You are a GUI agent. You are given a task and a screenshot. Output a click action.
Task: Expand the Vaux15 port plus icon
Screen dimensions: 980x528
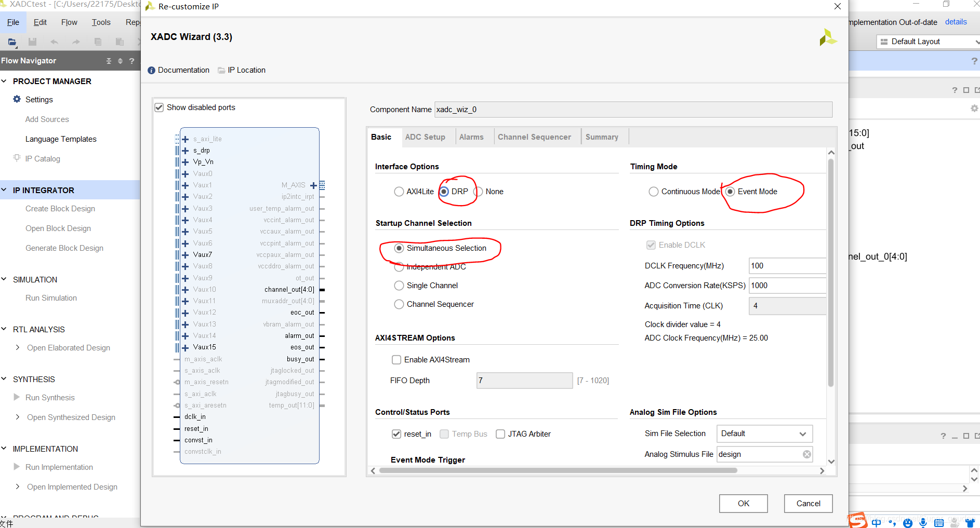(185, 347)
